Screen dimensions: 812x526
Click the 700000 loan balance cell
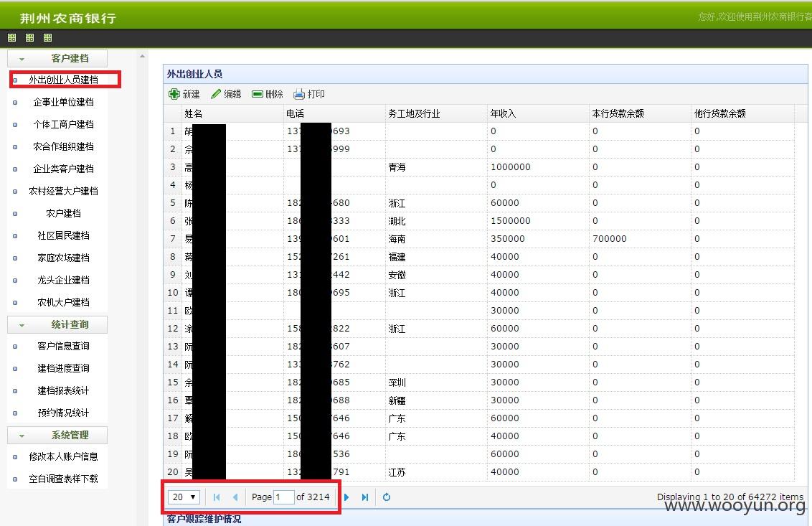click(x=640, y=239)
